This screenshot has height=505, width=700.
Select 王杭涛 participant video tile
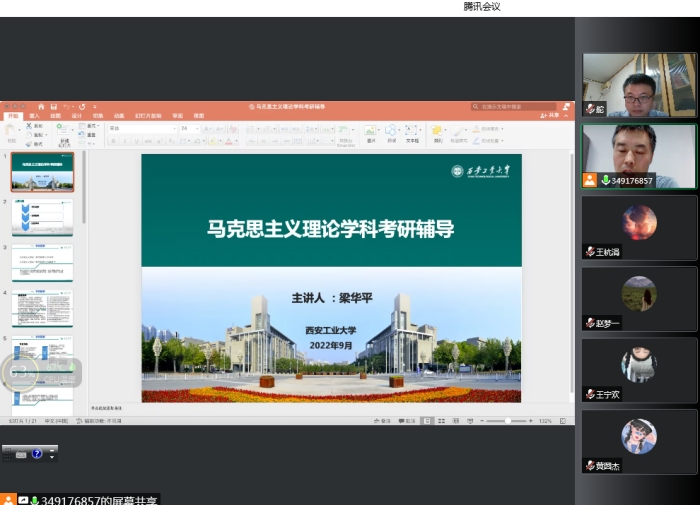639,228
